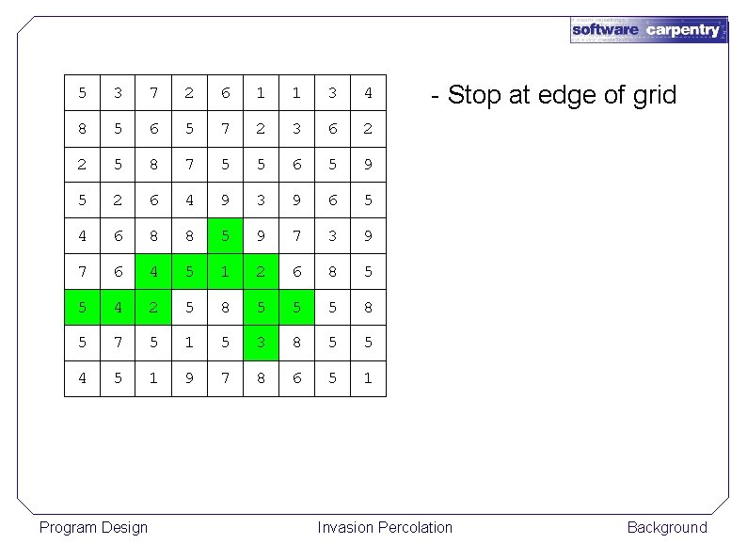Click the Software Carpentry logo
747x560 pixels.
[x=648, y=30]
